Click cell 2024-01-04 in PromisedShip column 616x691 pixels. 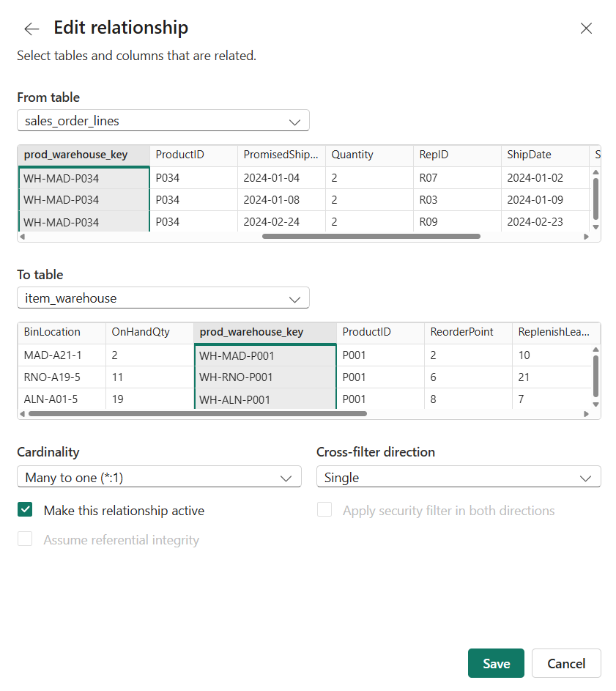click(x=281, y=178)
